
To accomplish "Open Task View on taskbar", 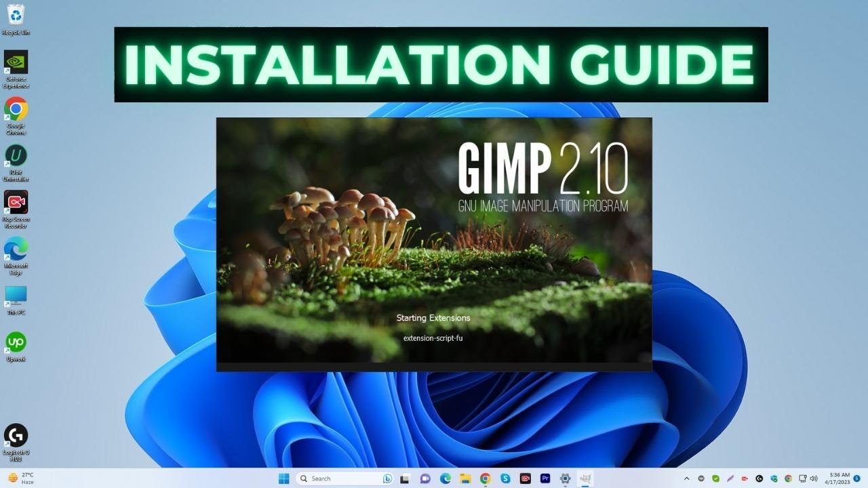I will pyautogui.click(x=405, y=479).
